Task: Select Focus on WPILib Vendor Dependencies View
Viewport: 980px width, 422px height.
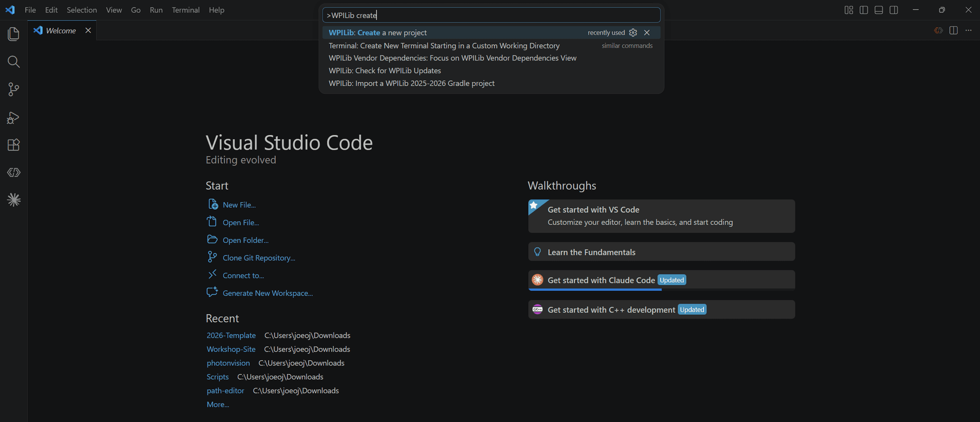Action: click(x=491, y=58)
